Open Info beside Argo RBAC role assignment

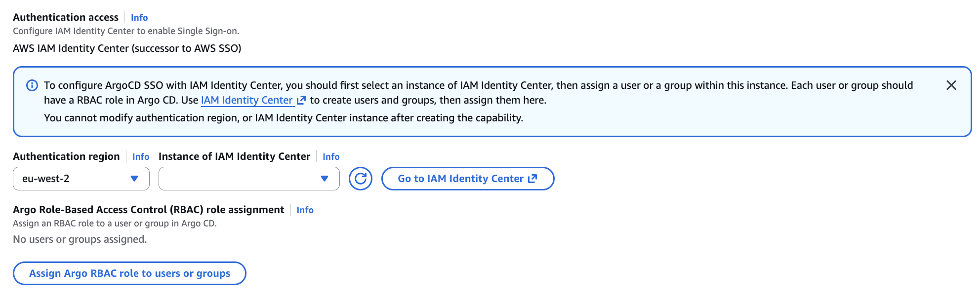pos(305,210)
